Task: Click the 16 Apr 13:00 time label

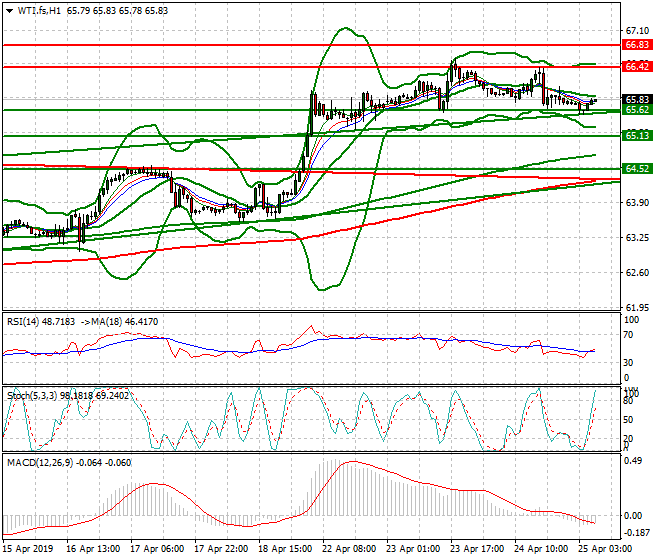Action: [93, 549]
